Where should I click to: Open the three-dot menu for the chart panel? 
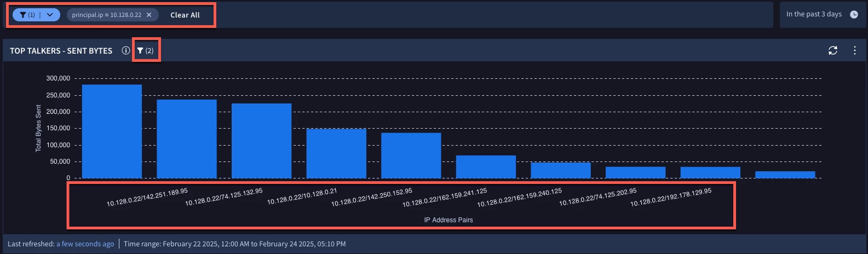pos(855,50)
